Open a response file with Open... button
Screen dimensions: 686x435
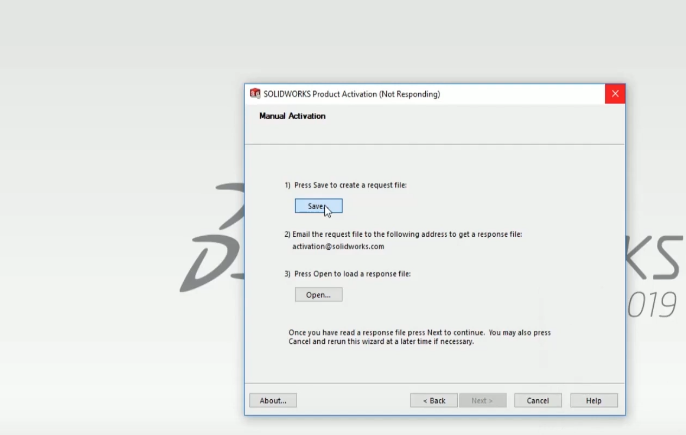[318, 295]
